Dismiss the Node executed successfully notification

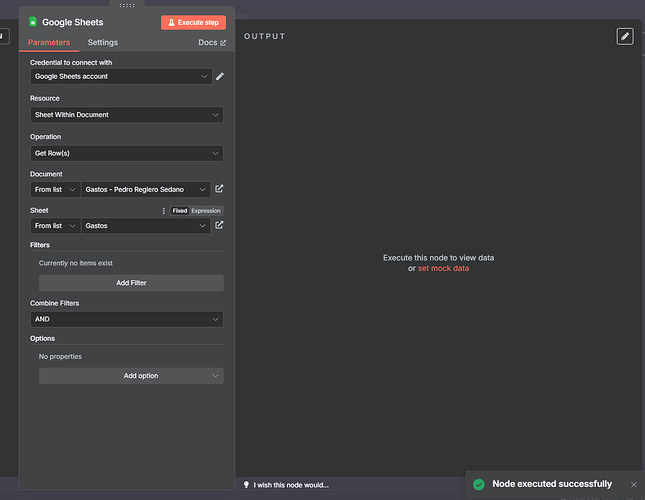634,484
